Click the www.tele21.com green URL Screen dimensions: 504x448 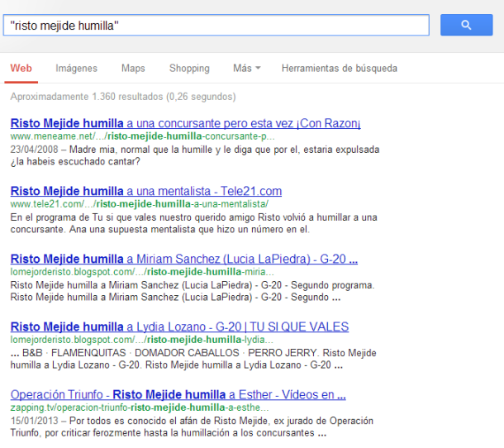[x=139, y=204]
